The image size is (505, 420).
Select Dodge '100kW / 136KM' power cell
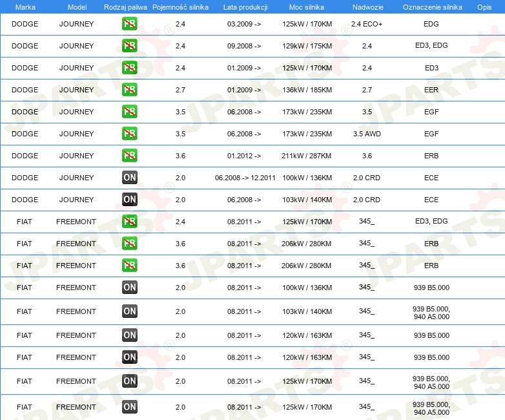tap(307, 178)
